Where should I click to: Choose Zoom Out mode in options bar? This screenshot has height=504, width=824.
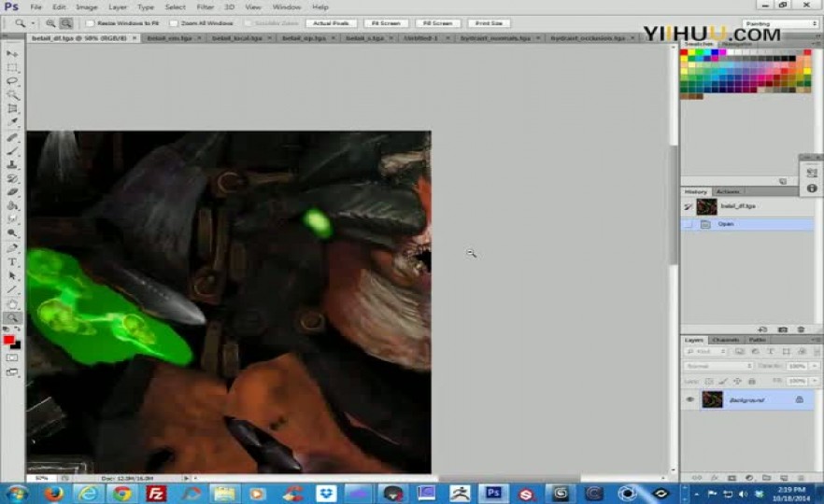65,23
